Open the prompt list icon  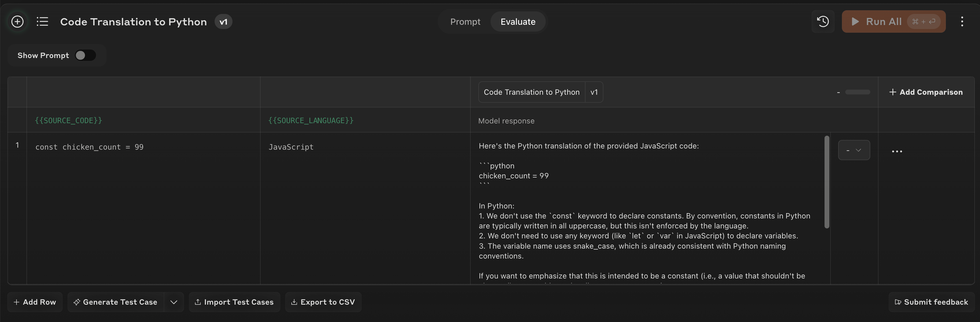42,22
